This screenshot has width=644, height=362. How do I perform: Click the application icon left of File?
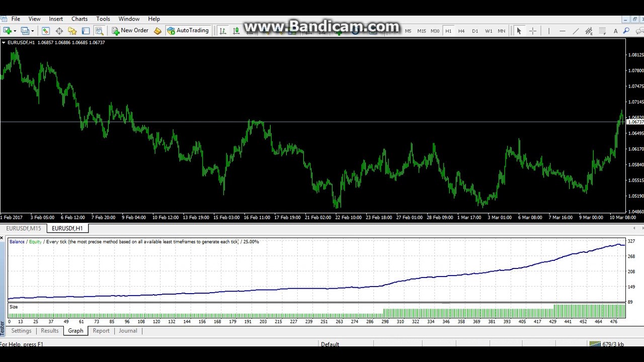tap(4, 19)
